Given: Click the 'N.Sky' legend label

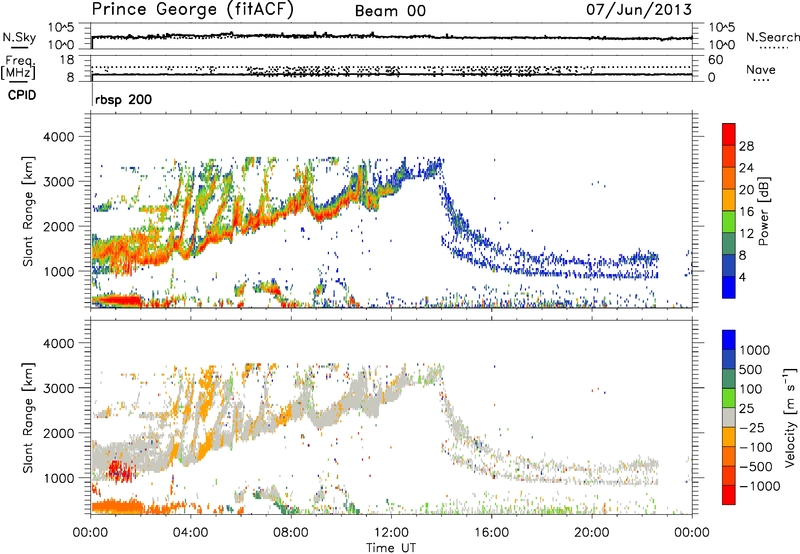Looking at the screenshot, I should pyautogui.click(x=18, y=37).
